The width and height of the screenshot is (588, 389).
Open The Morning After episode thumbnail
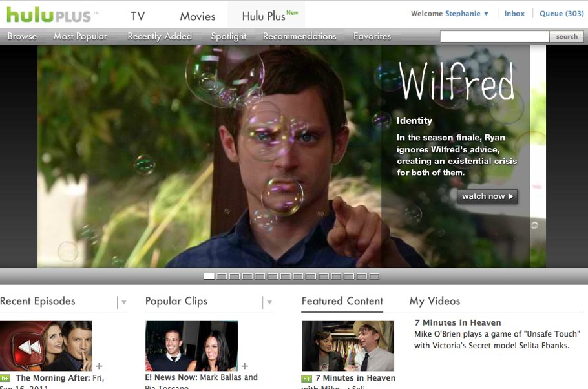46,346
